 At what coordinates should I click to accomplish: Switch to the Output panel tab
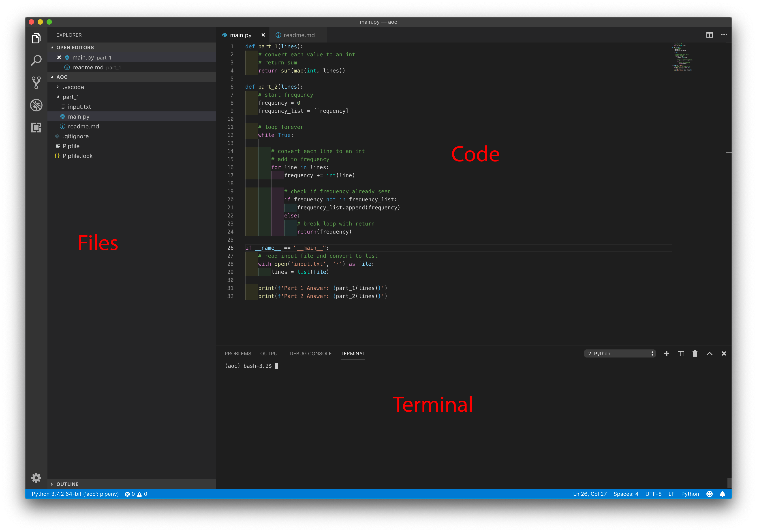270,353
